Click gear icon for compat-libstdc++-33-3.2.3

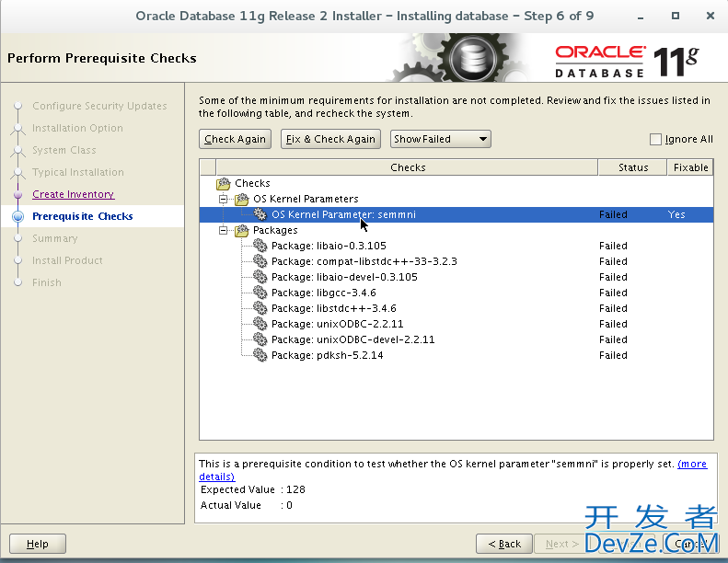click(260, 261)
